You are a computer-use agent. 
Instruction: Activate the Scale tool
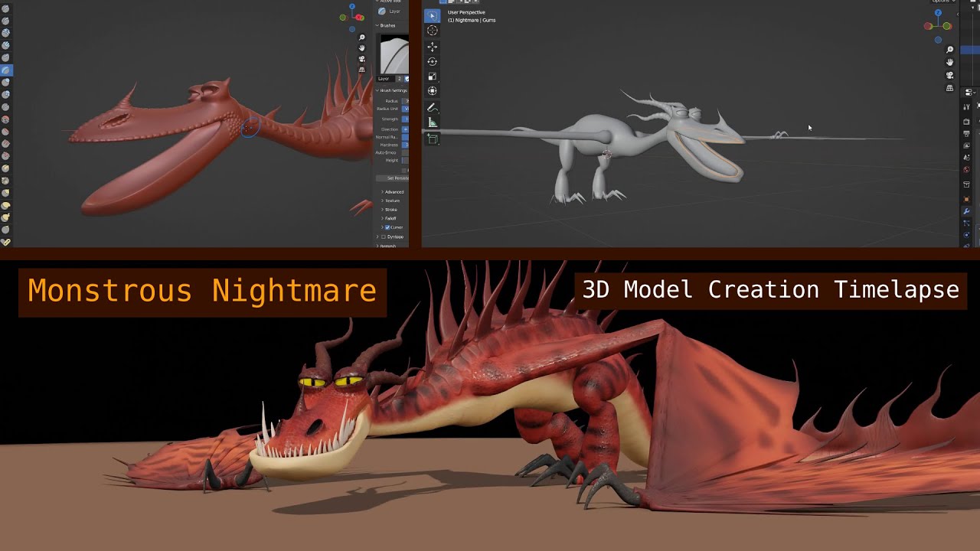(x=432, y=76)
